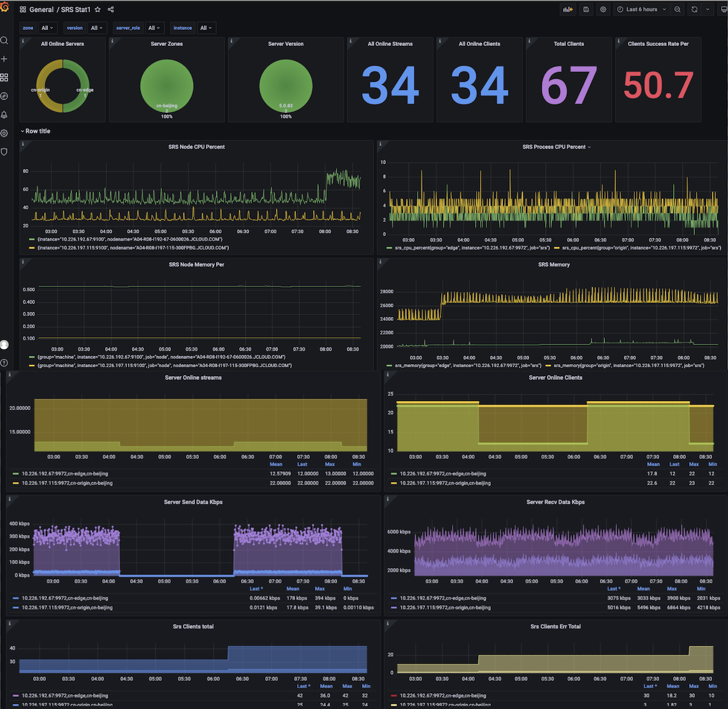Mark SRS Stat1 dashboard as favorite
The width and height of the screenshot is (728, 709).
[x=98, y=10]
